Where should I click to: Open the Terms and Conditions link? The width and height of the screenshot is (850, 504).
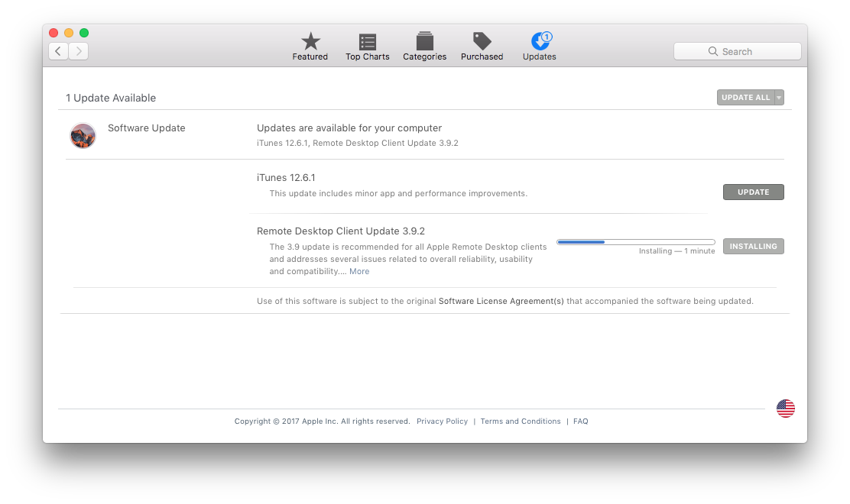point(521,422)
